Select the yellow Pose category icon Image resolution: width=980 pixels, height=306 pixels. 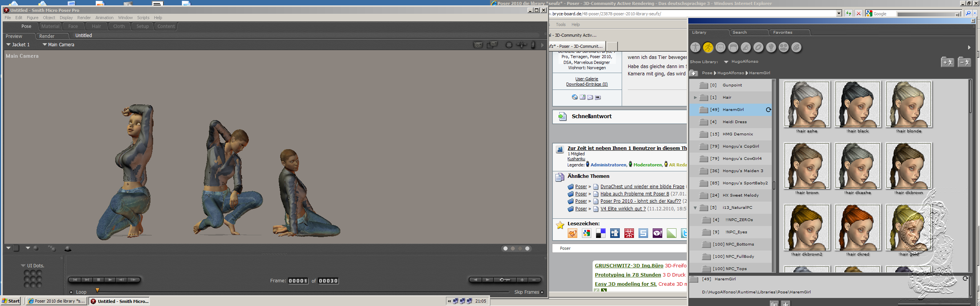[708, 47]
